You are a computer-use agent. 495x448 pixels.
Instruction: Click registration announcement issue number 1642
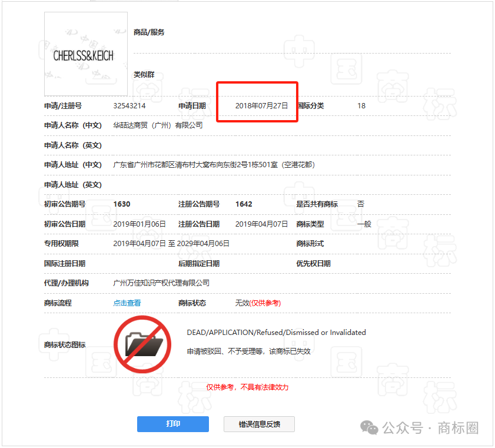coord(244,204)
